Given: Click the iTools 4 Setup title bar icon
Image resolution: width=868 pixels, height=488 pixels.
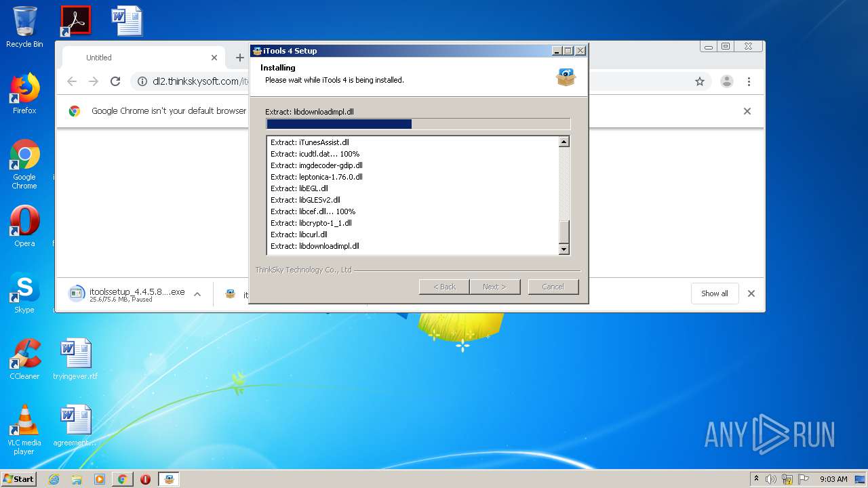Looking at the screenshot, I should (257, 51).
